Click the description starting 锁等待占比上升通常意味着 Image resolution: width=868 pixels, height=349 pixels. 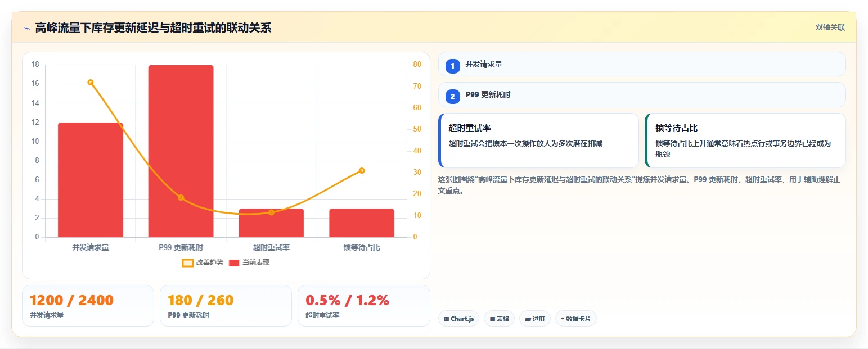743,149
